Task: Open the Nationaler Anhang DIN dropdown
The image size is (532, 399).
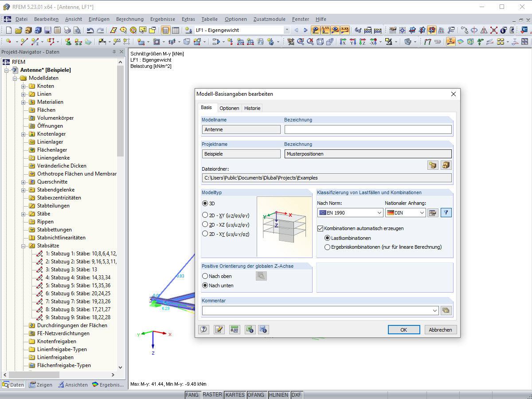Action: pyautogui.click(x=405, y=213)
